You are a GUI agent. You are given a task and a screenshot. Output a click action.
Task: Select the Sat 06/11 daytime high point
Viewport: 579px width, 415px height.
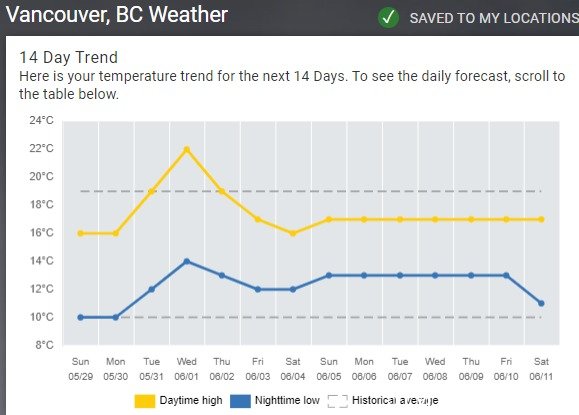[541, 219]
